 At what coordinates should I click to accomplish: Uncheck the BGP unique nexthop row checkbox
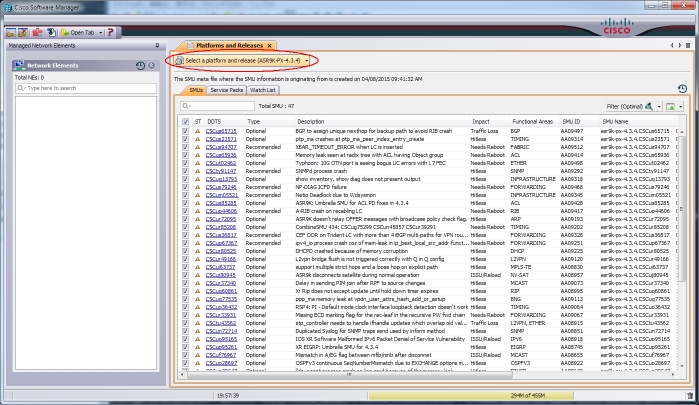click(x=185, y=131)
